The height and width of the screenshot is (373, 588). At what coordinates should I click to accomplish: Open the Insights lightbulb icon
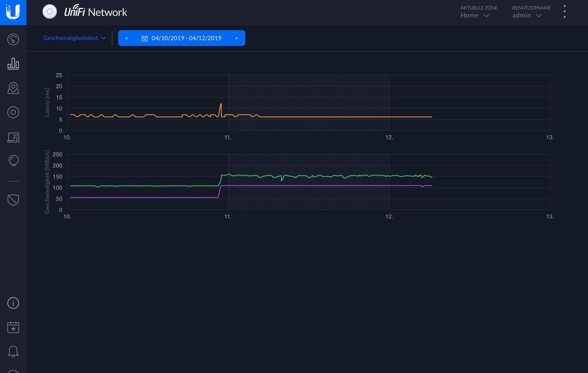pyautogui.click(x=13, y=160)
